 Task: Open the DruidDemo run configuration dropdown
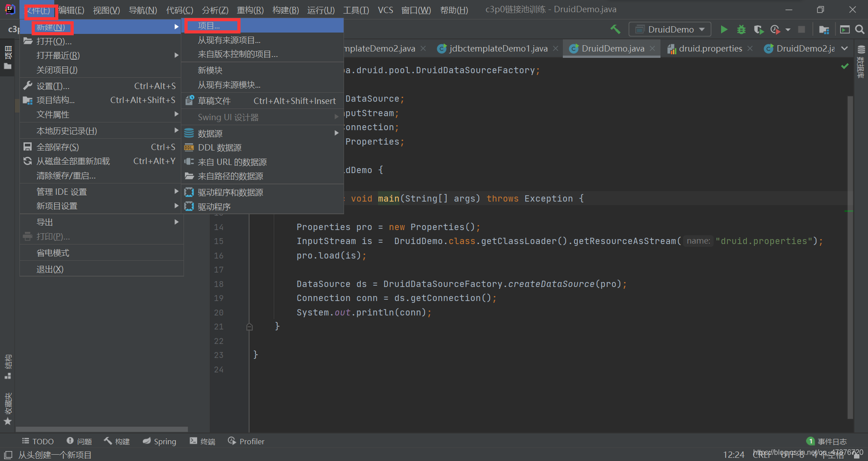[x=670, y=29]
